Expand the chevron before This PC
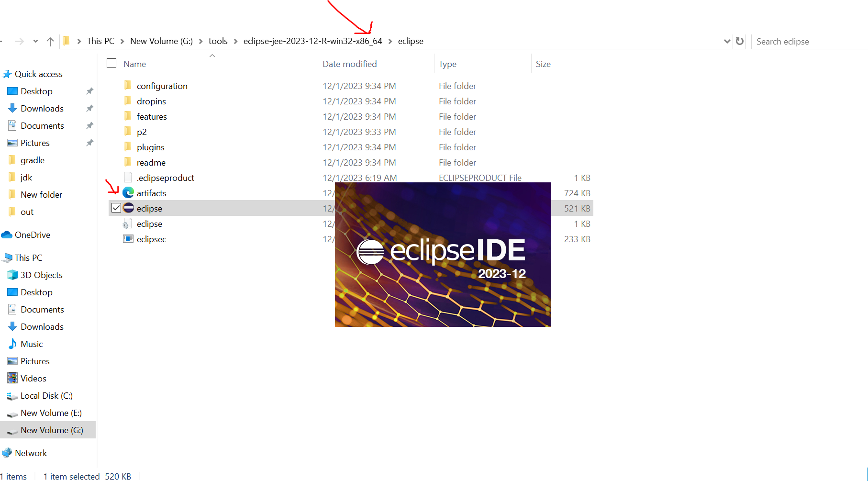Screen dimensions: 868x481 tap(79, 41)
